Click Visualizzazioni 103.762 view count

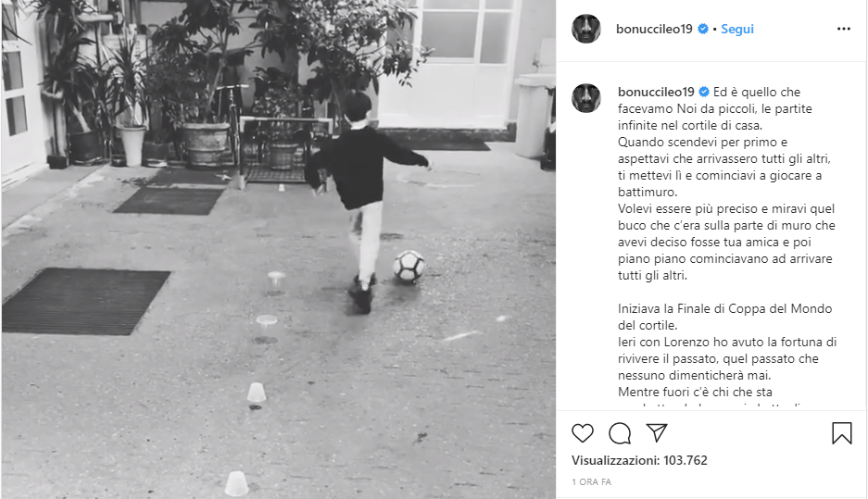click(639, 460)
